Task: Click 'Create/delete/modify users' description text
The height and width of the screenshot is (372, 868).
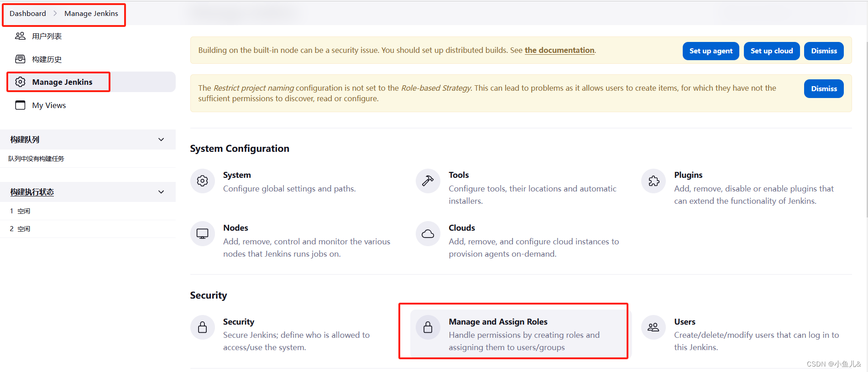Action: (x=756, y=341)
